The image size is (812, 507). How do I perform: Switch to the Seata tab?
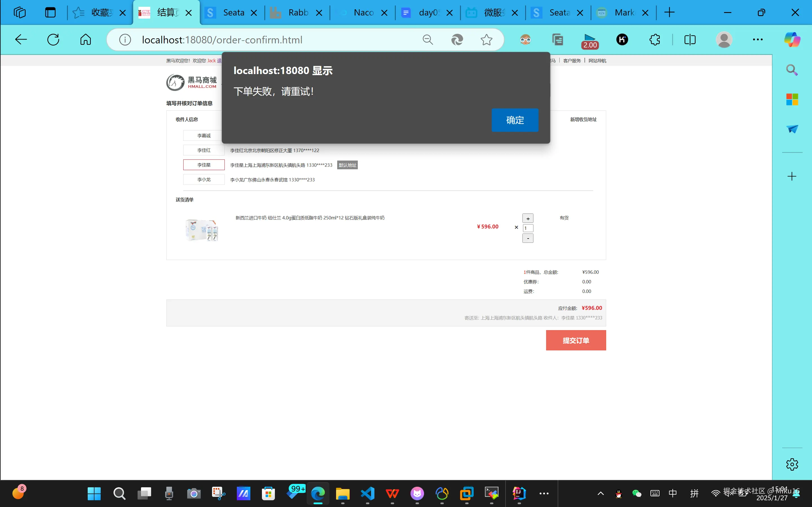pos(233,13)
